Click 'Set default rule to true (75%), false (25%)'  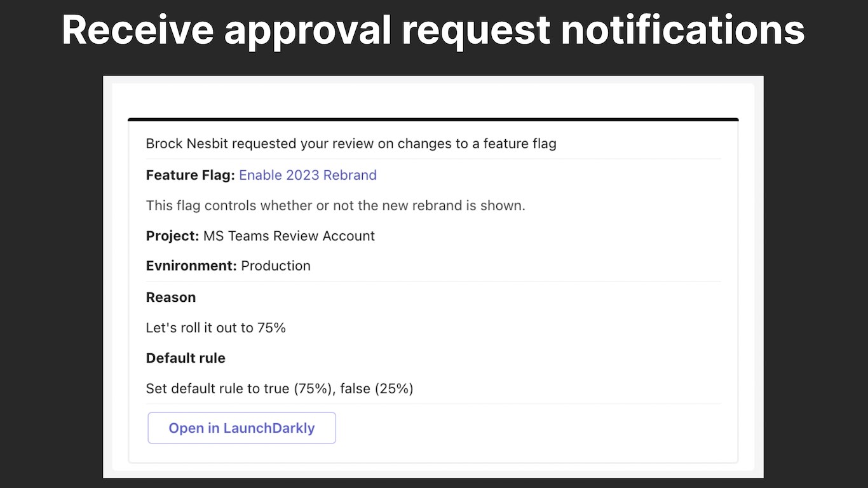click(280, 389)
